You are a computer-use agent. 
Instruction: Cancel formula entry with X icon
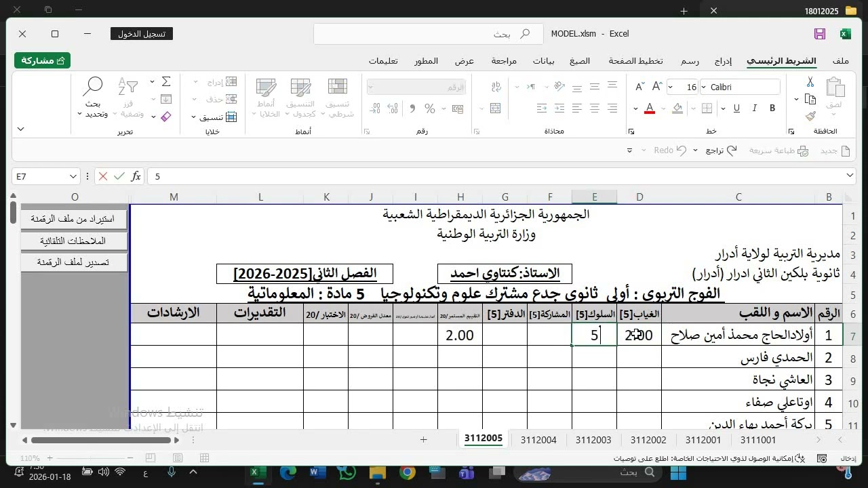click(x=103, y=176)
